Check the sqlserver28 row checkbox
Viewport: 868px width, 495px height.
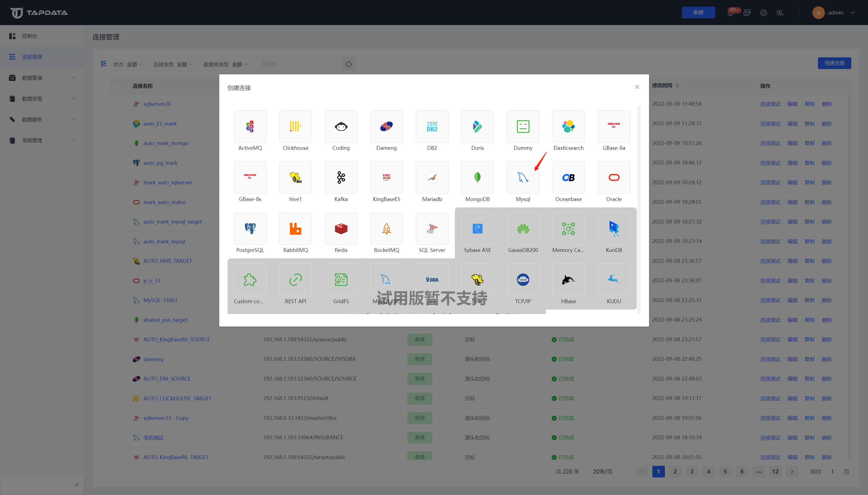tap(119, 104)
